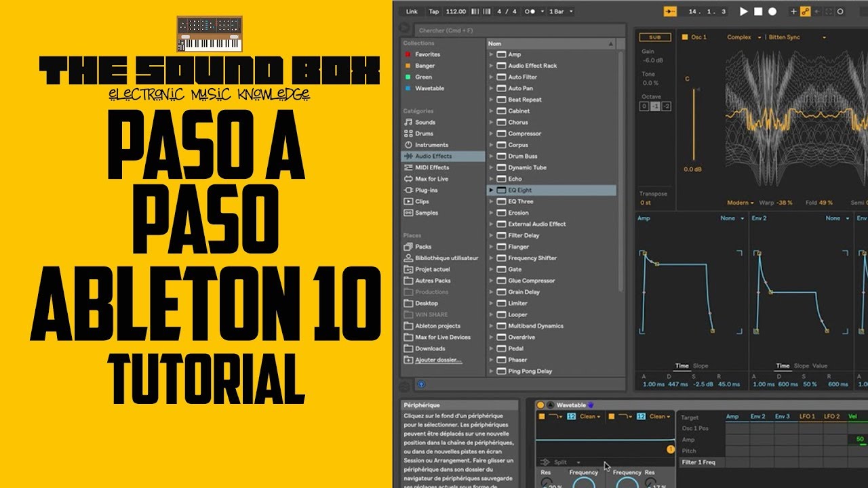This screenshot has height=488, width=868.
Task: Open the Bitten Sync wavetable dropdown
Action: pos(797,37)
